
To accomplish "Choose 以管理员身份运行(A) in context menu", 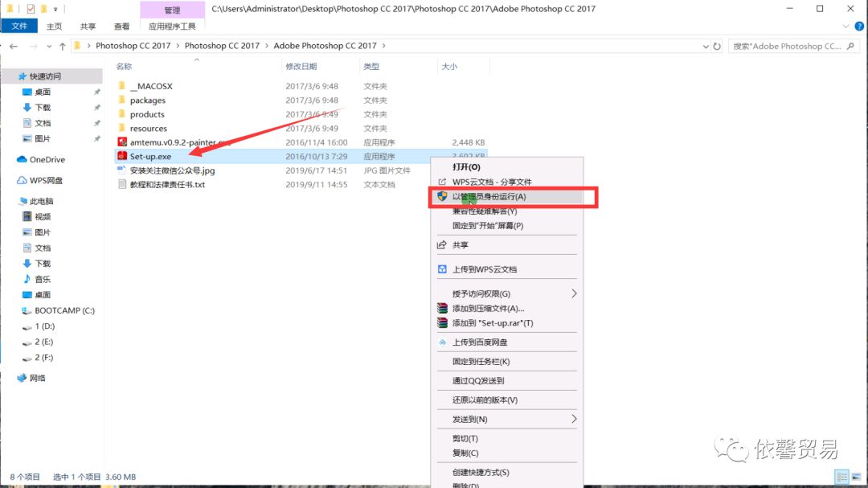I will click(x=489, y=197).
